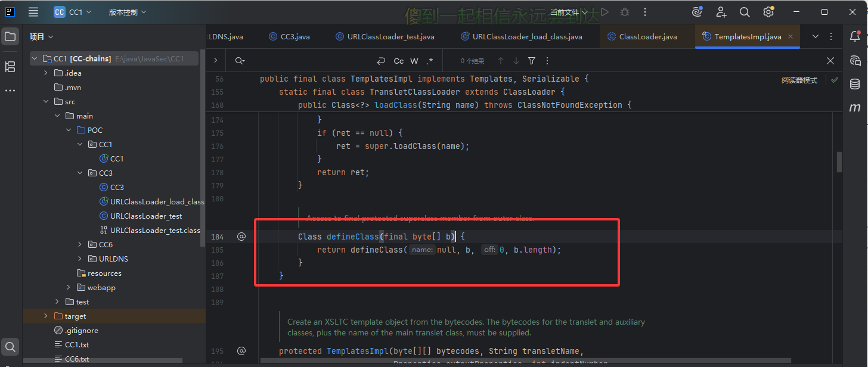The image size is (868, 367).
Task: Select URLClassLoader_test.class in project tree
Action: pos(154,230)
